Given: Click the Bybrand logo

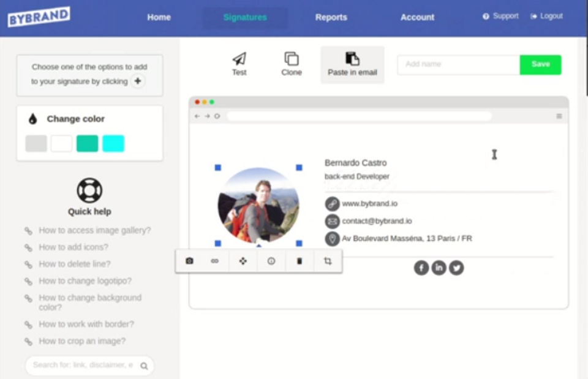Looking at the screenshot, I should point(39,17).
